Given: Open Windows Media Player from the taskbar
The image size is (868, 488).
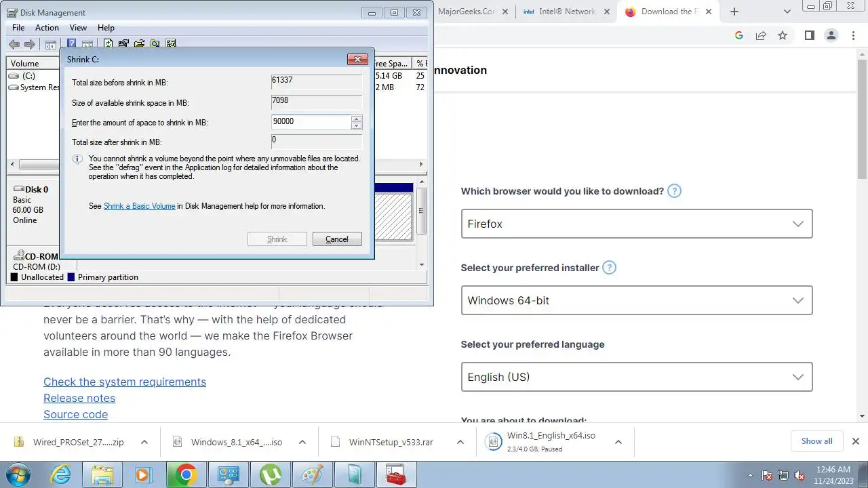Looking at the screenshot, I should 144,474.
